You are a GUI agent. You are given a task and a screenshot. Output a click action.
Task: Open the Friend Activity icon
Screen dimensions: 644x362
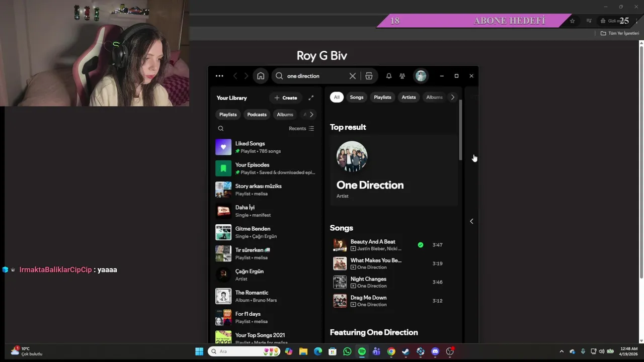click(402, 76)
